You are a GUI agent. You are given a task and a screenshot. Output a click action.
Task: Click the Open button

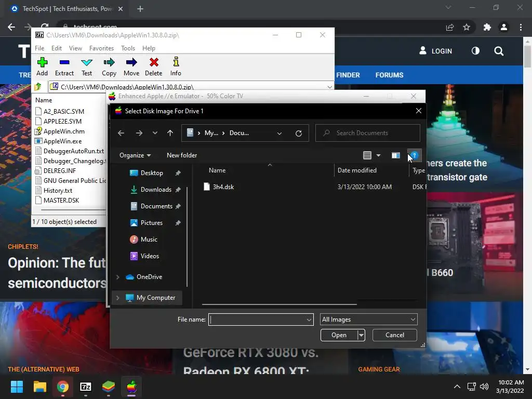point(339,335)
